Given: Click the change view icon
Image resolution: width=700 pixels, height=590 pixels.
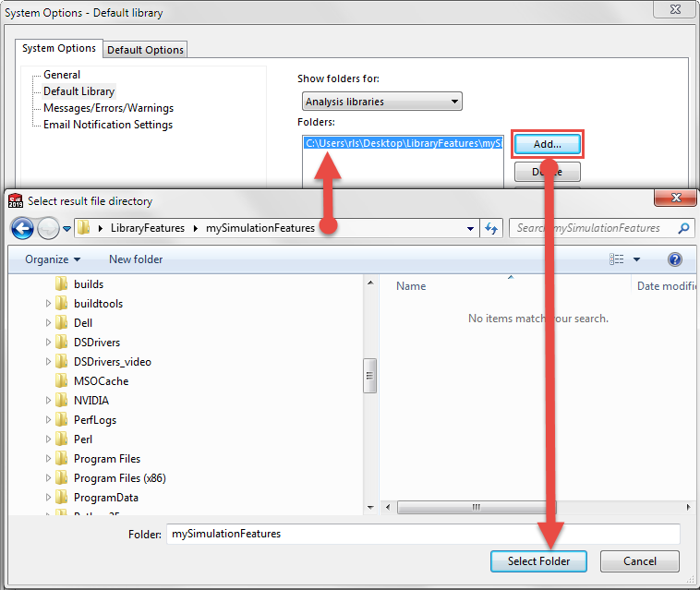Looking at the screenshot, I should tap(617, 259).
